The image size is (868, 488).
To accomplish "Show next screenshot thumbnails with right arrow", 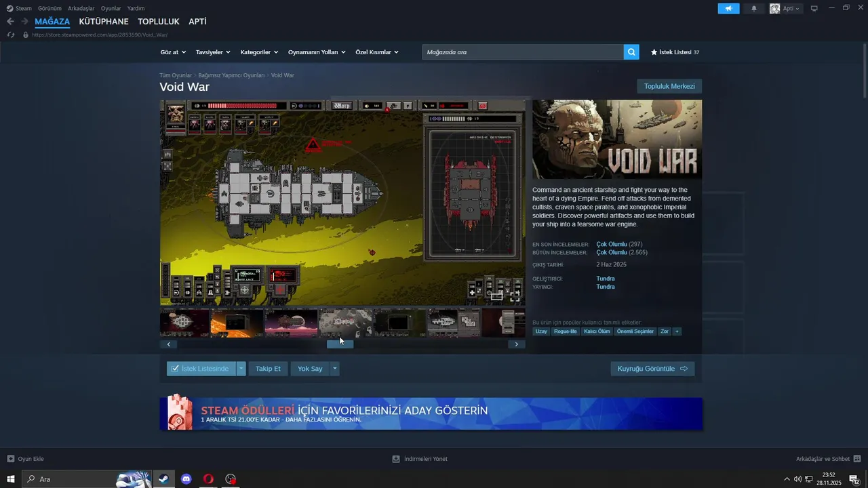I will [516, 344].
